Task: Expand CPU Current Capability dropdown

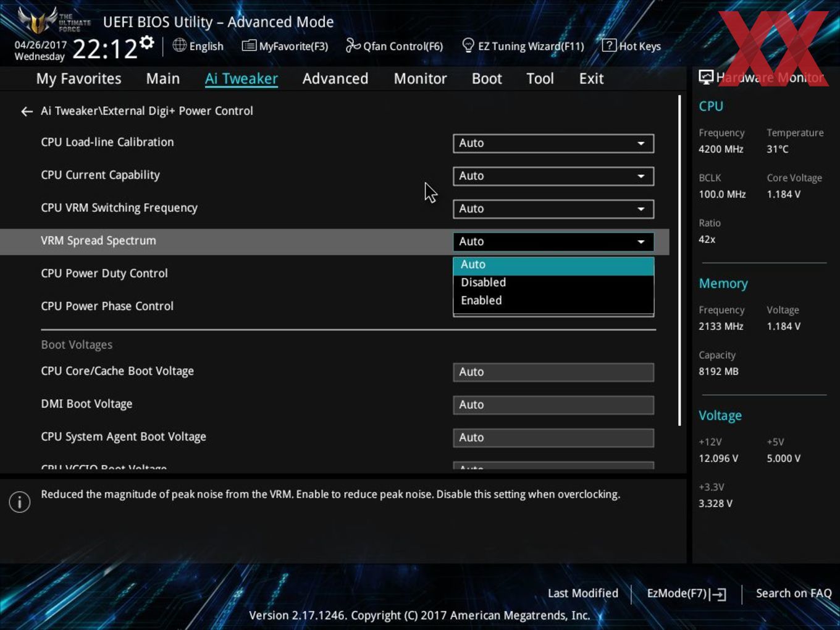Action: tap(553, 176)
